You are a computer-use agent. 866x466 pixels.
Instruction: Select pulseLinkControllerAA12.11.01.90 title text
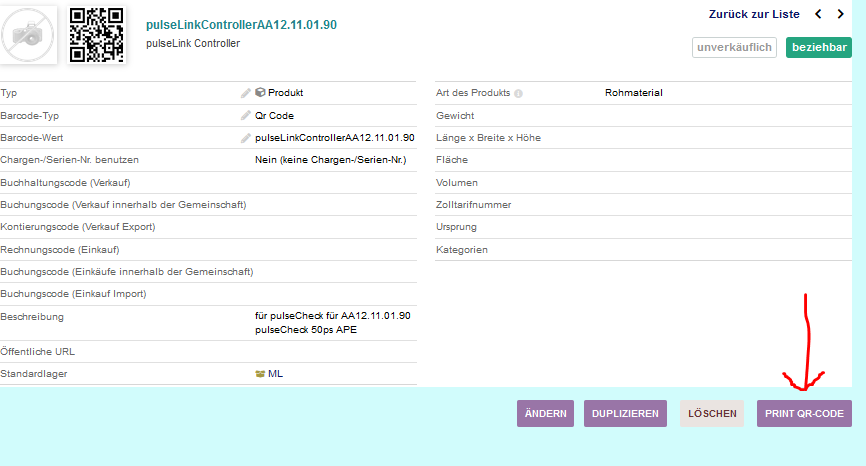coord(241,25)
